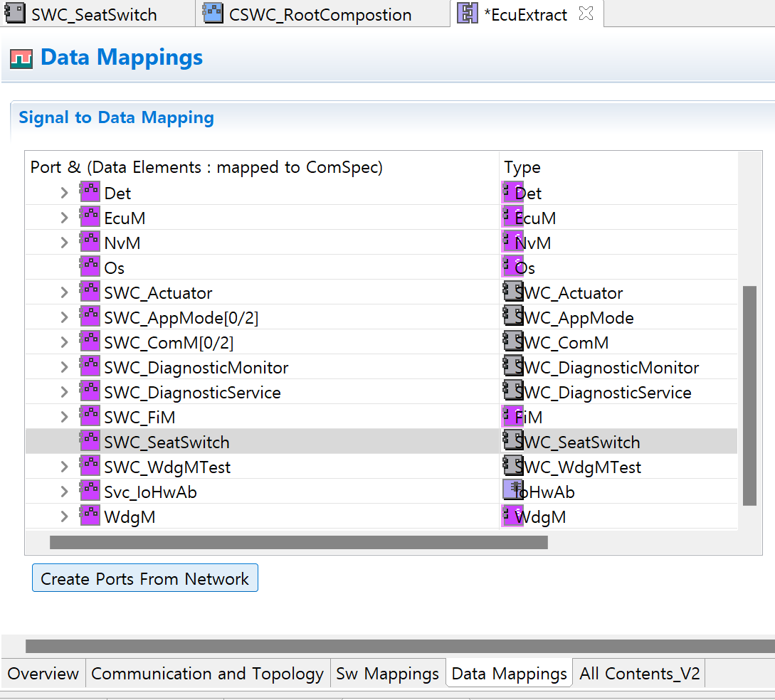Expand the Det tree node
Image resolution: width=775 pixels, height=700 pixels.
pos(64,193)
